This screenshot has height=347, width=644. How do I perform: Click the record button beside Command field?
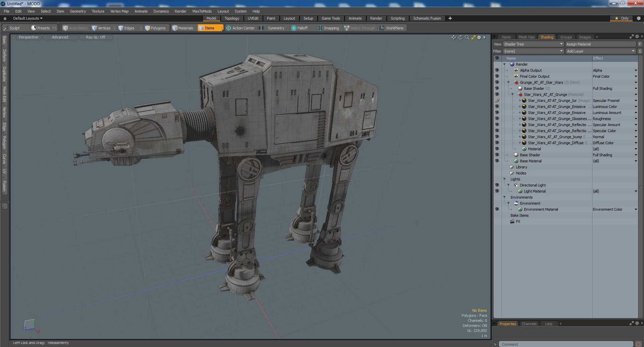coord(639,344)
